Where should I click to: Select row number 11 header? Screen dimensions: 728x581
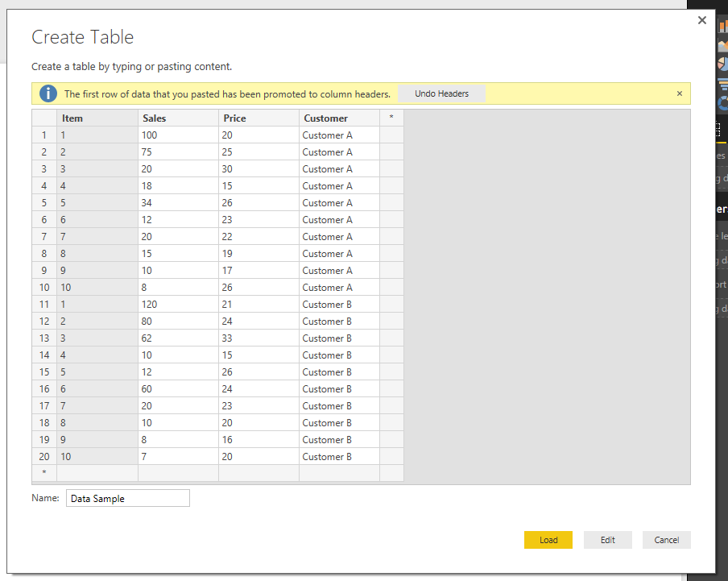[44, 305]
